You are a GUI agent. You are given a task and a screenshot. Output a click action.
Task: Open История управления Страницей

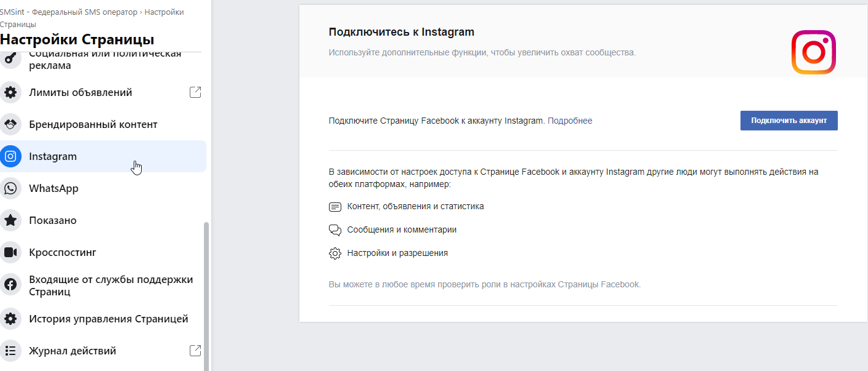coord(103,319)
